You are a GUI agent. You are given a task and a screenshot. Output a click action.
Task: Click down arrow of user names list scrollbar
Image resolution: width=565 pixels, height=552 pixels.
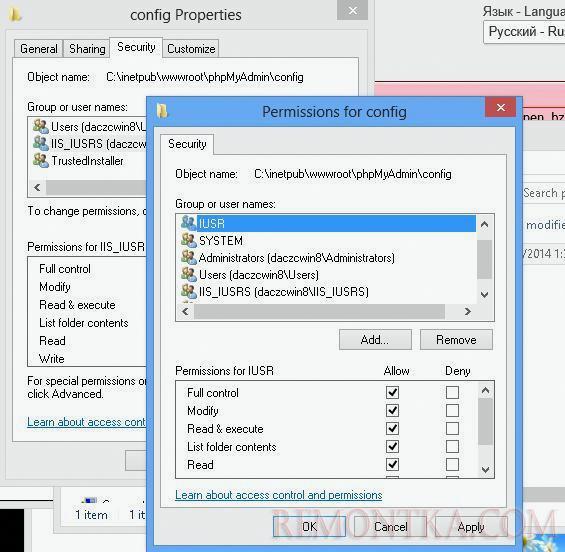coord(485,294)
